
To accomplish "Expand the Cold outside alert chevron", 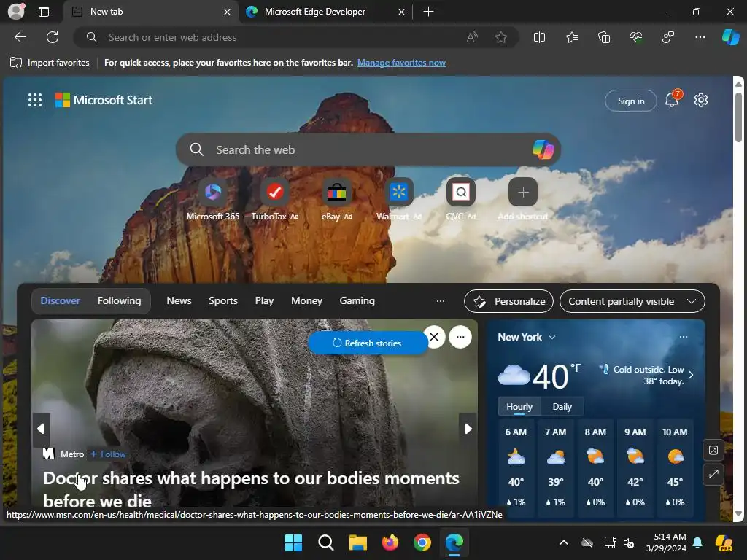I will pos(691,375).
